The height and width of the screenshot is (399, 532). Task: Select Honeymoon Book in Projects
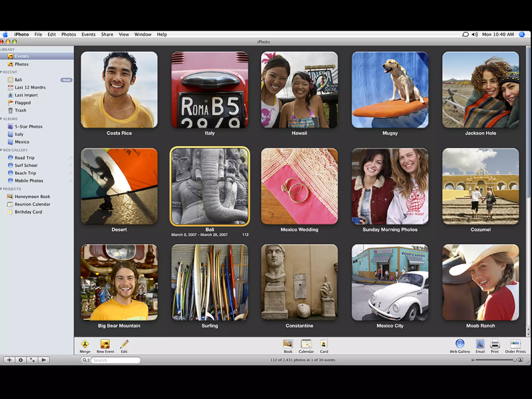point(32,197)
